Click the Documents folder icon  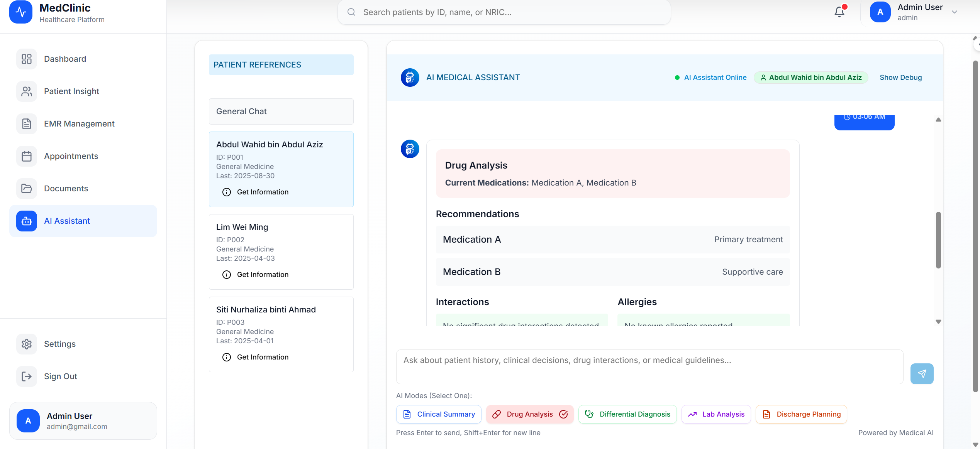(x=27, y=189)
